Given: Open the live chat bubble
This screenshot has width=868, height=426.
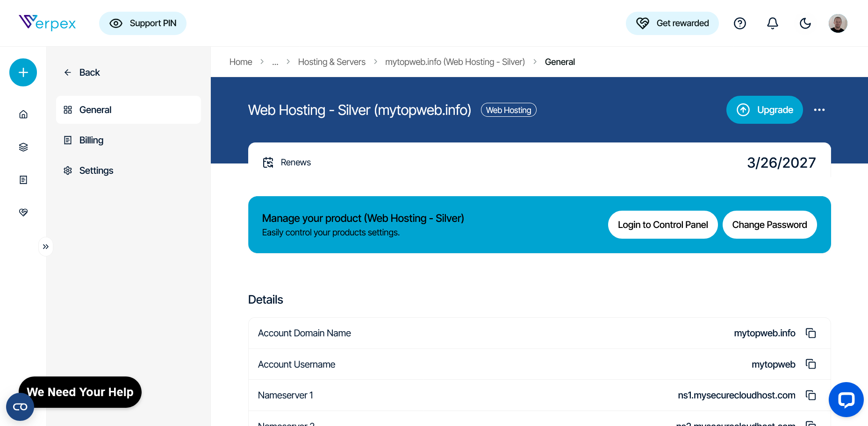Looking at the screenshot, I should tap(846, 399).
